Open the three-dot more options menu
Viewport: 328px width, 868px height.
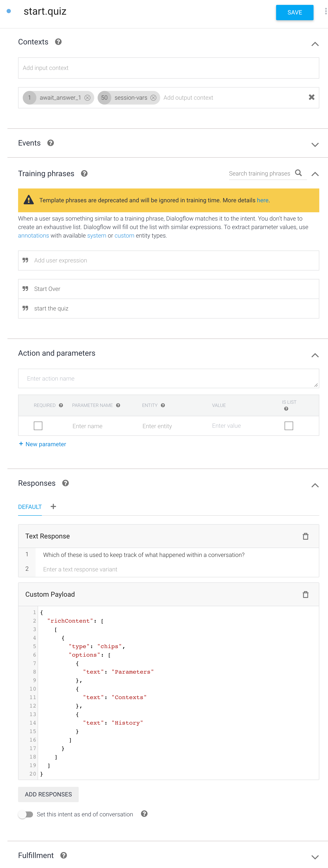pos(325,12)
